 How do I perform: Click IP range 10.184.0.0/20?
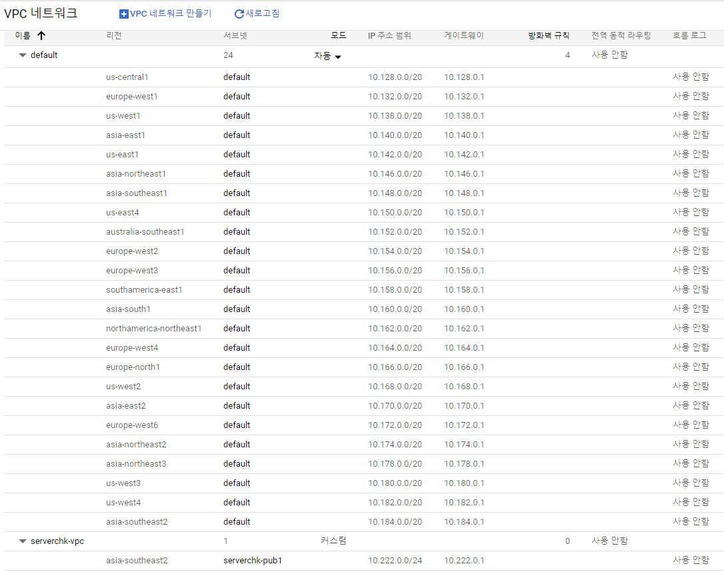pos(395,522)
